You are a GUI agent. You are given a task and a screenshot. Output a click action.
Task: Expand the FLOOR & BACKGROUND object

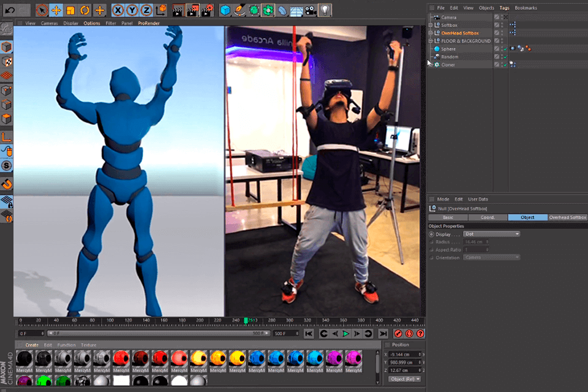[431, 40]
